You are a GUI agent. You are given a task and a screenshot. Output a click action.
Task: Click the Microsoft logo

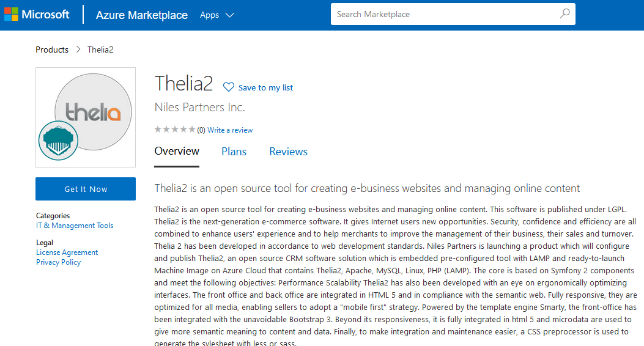[x=37, y=15]
